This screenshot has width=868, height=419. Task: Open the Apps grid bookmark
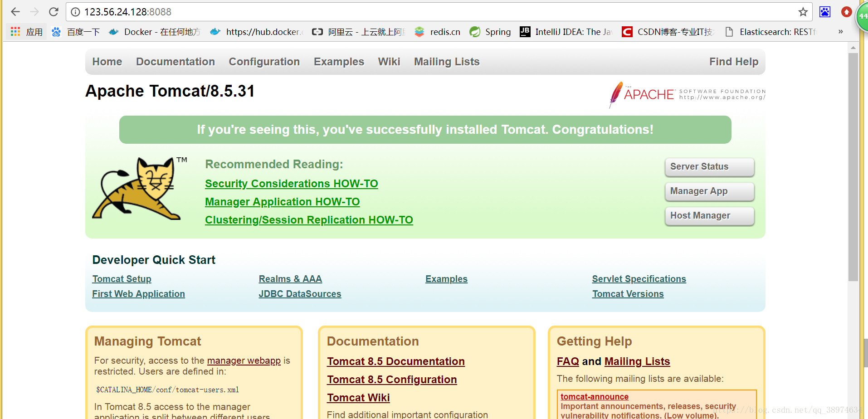click(x=26, y=32)
